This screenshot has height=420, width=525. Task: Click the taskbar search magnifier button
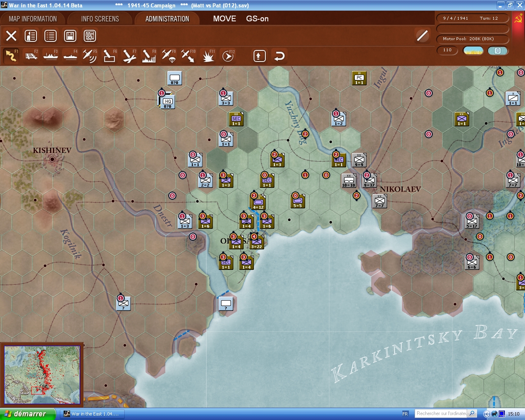[x=472, y=413]
